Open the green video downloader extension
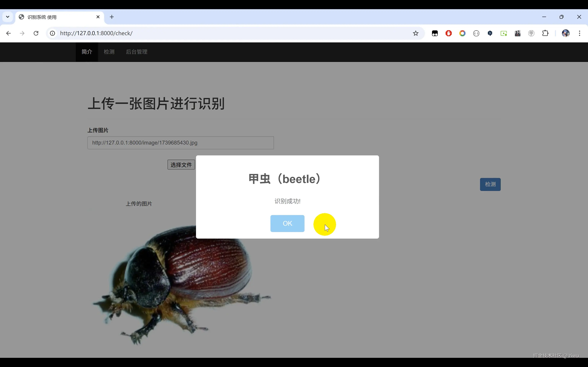 (504, 33)
